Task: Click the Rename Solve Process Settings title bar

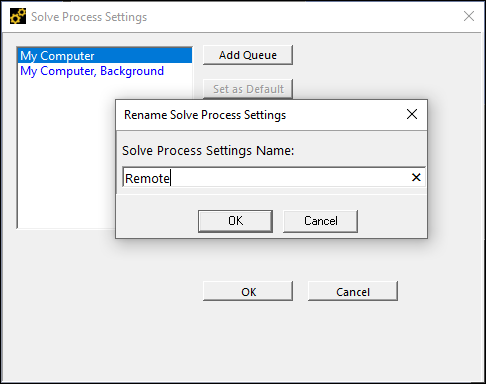Action: (260, 115)
